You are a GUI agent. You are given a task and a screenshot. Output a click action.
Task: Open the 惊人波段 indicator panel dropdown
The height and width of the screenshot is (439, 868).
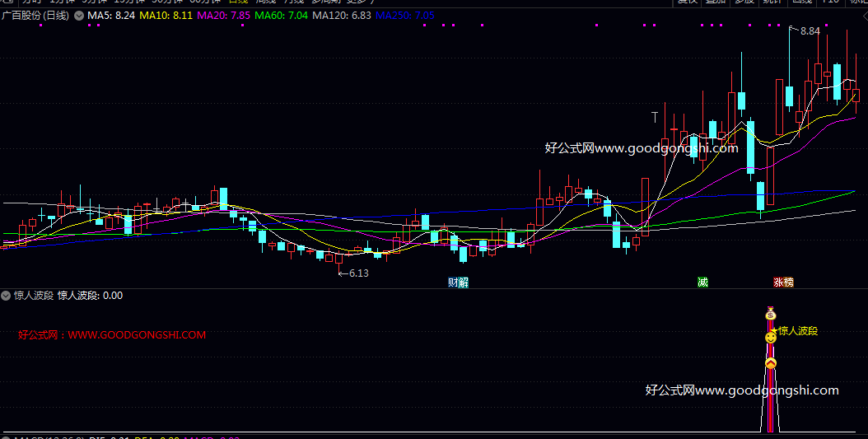6,295
